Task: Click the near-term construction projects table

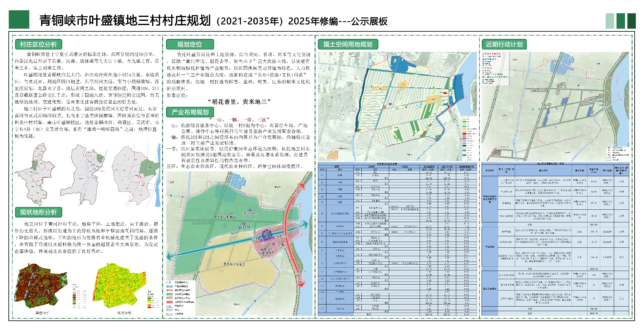Action: click(555, 239)
